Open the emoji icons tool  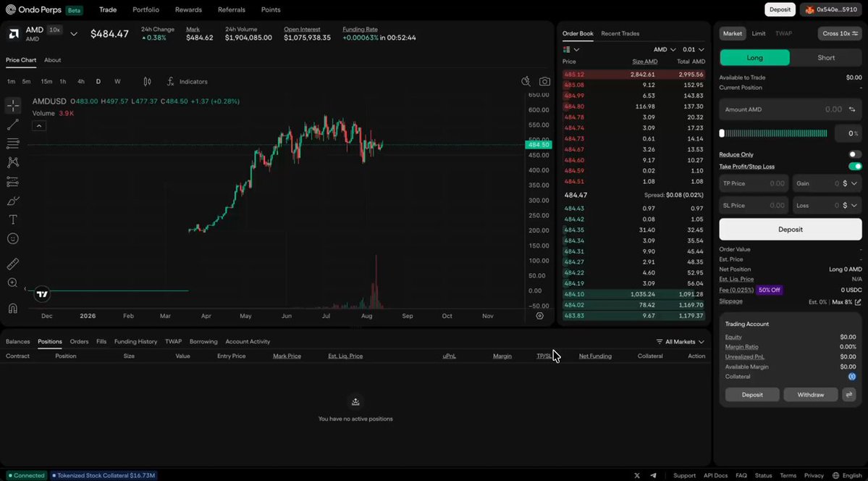click(13, 238)
